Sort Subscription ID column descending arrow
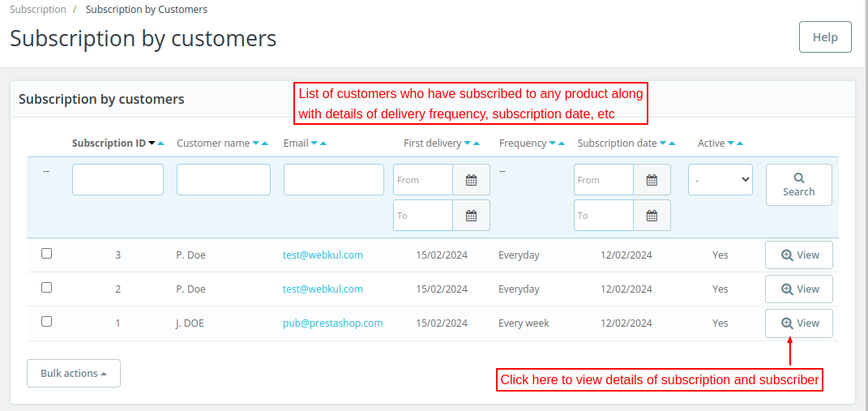This screenshot has height=411, width=868. [x=152, y=143]
